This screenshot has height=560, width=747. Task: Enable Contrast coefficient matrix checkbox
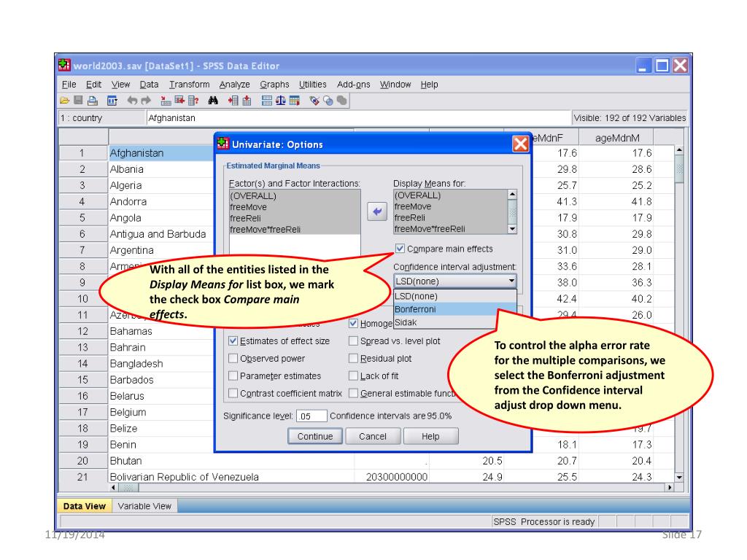point(233,393)
